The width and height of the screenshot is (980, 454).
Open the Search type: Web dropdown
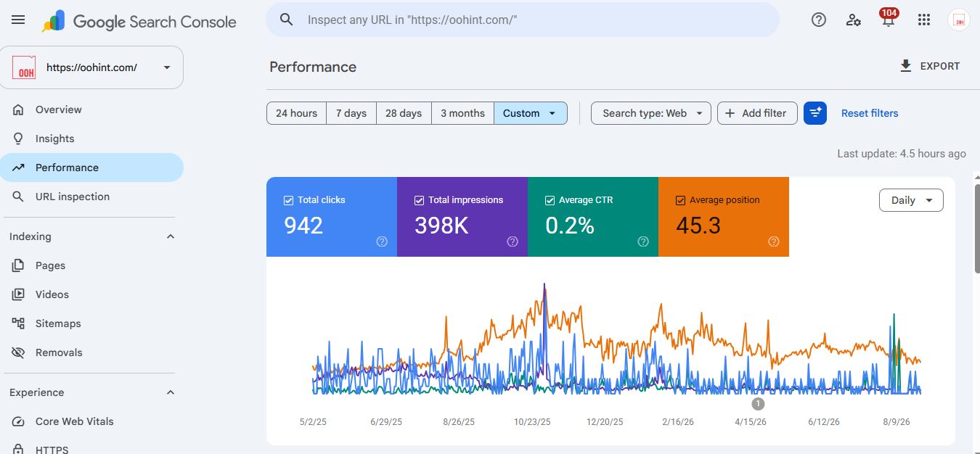click(x=651, y=113)
